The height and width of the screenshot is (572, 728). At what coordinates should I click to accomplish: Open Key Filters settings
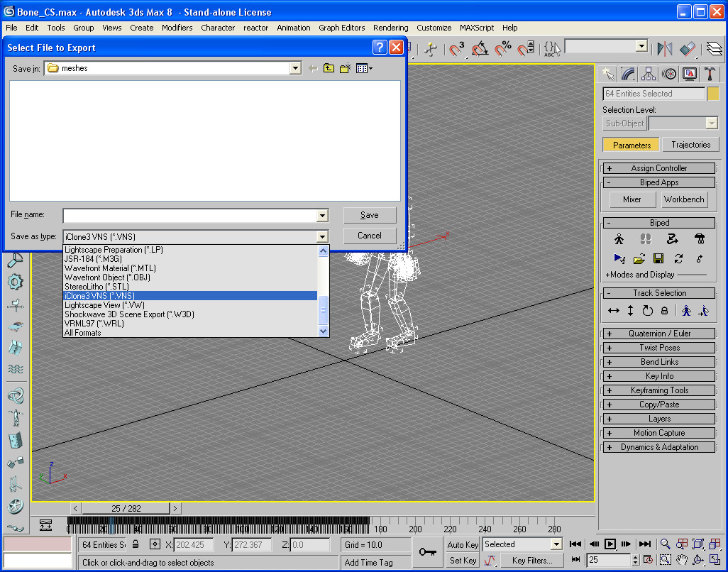point(532,561)
